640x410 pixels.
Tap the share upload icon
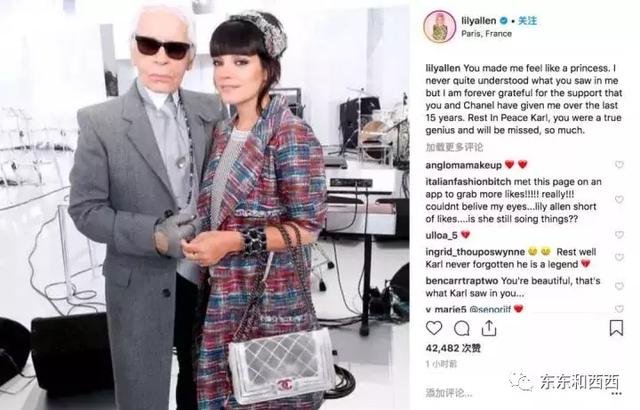489,328
